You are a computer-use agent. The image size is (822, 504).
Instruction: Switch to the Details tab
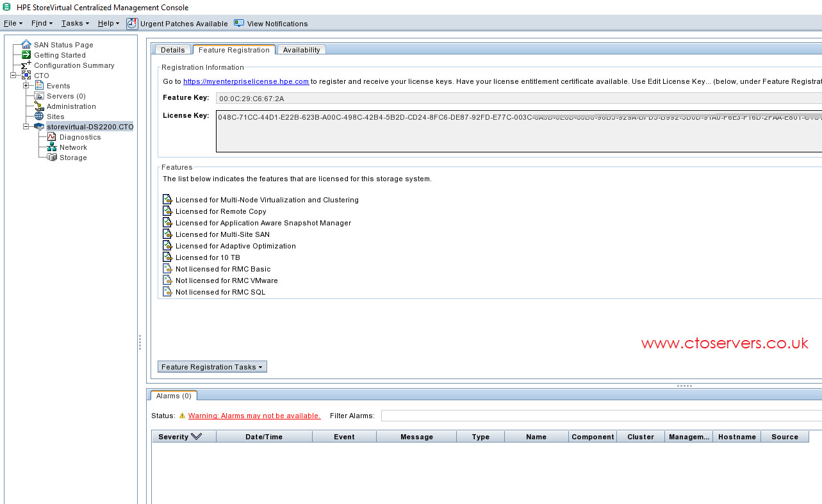[x=172, y=50]
